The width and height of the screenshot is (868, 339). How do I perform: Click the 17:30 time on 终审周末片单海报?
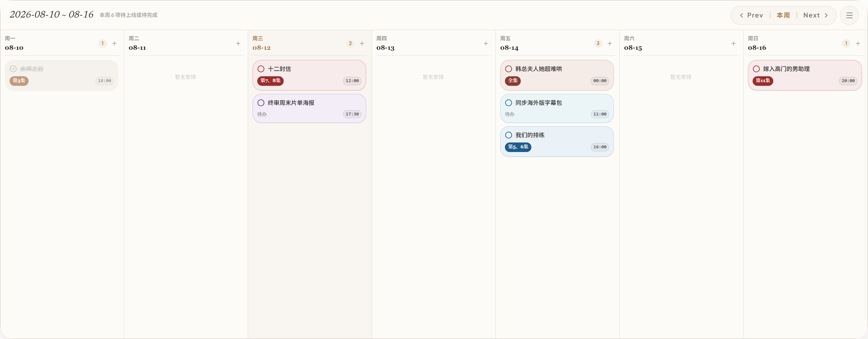click(x=352, y=114)
